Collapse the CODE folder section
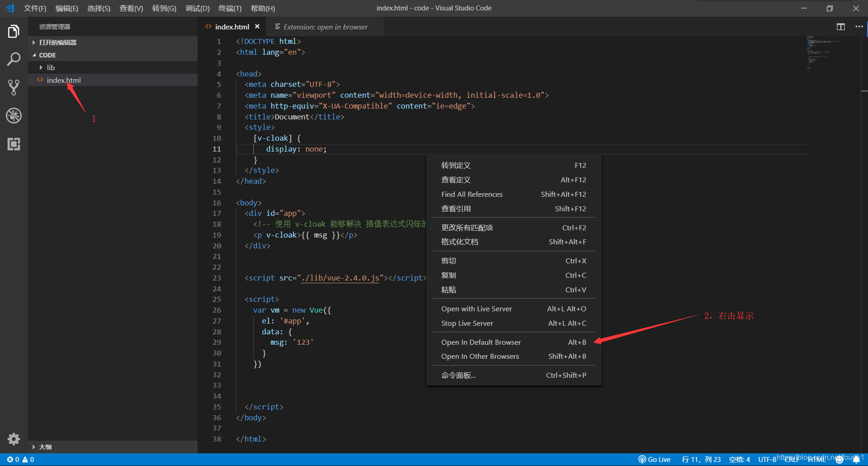 point(113,55)
